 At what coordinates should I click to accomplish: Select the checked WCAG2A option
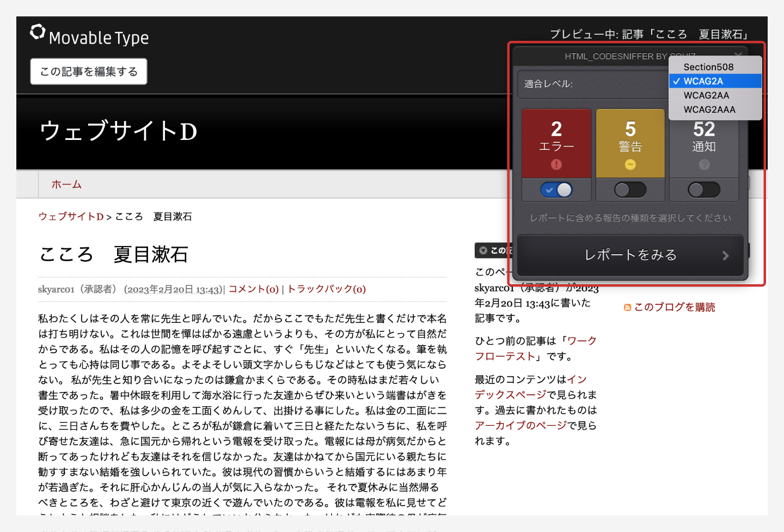[703, 81]
